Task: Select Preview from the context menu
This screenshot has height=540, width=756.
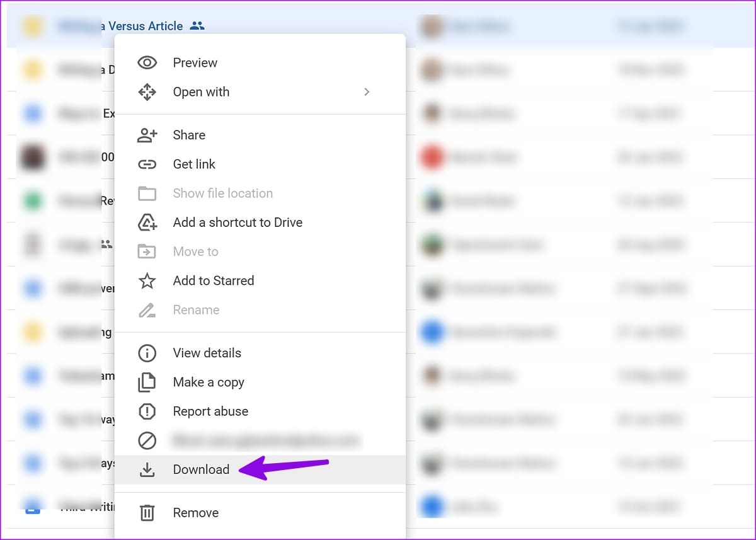Action: [x=260, y=62]
